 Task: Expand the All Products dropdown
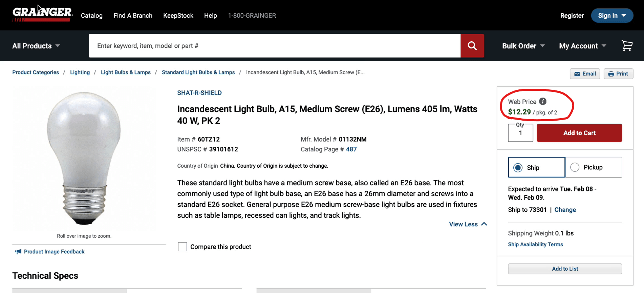tap(36, 46)
